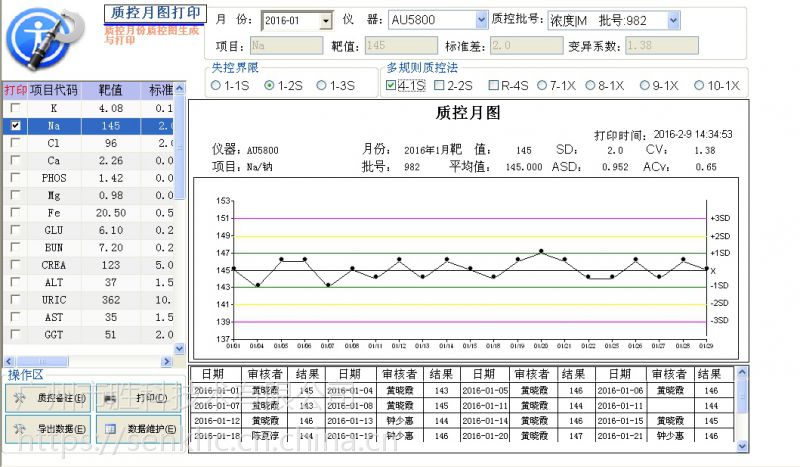Uncheck the Na item print checkbox

(15, 126)
